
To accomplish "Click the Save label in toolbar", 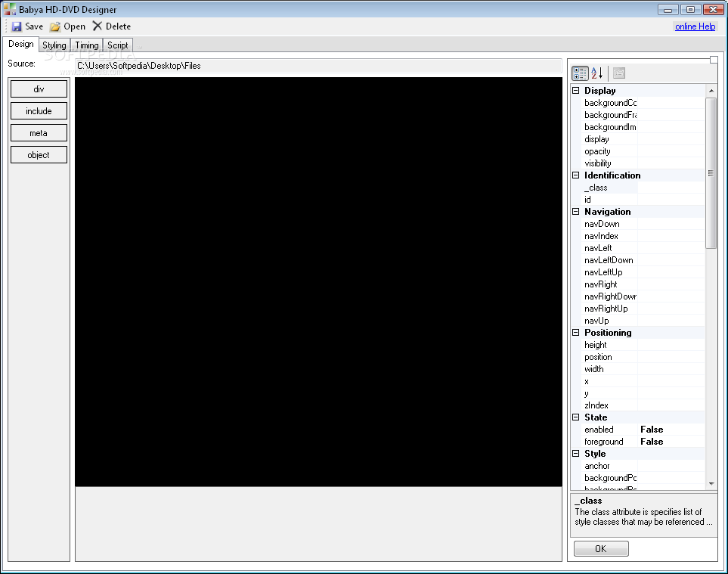I will [34, 26].
